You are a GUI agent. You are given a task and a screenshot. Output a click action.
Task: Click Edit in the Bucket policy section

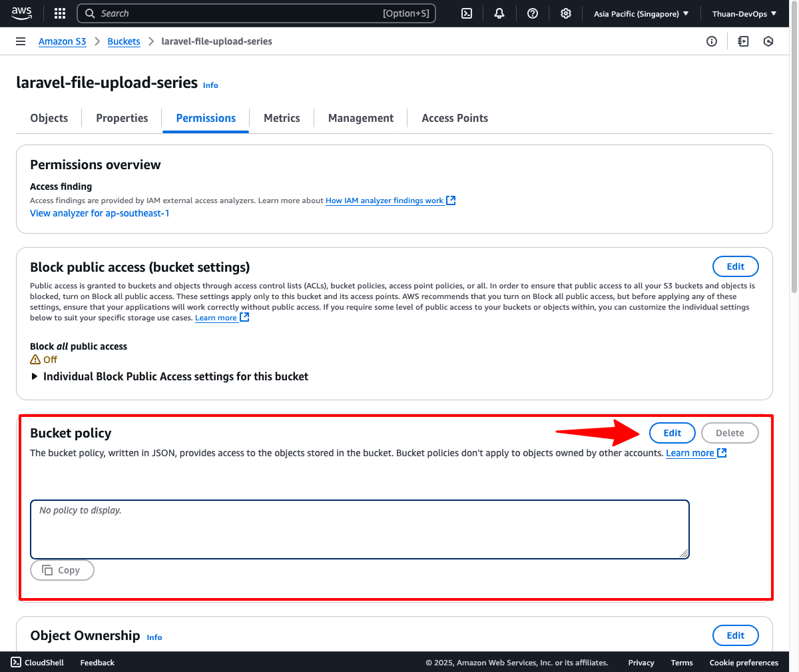(x=672, y=433)
